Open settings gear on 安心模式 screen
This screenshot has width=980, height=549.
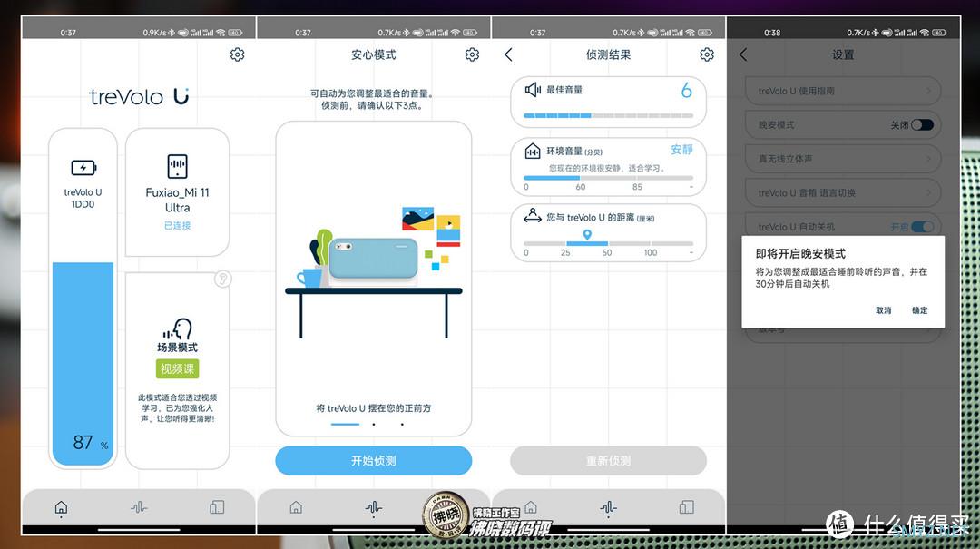pyautogui.click(x=472, y=54)
